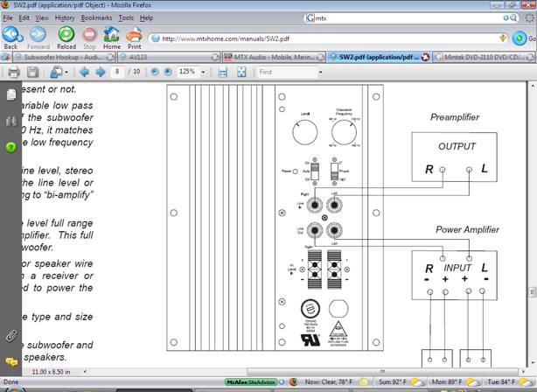Screen dimensions: 537x392
Task: Open the Comments panel icon
Action: [x=11, y=361]
